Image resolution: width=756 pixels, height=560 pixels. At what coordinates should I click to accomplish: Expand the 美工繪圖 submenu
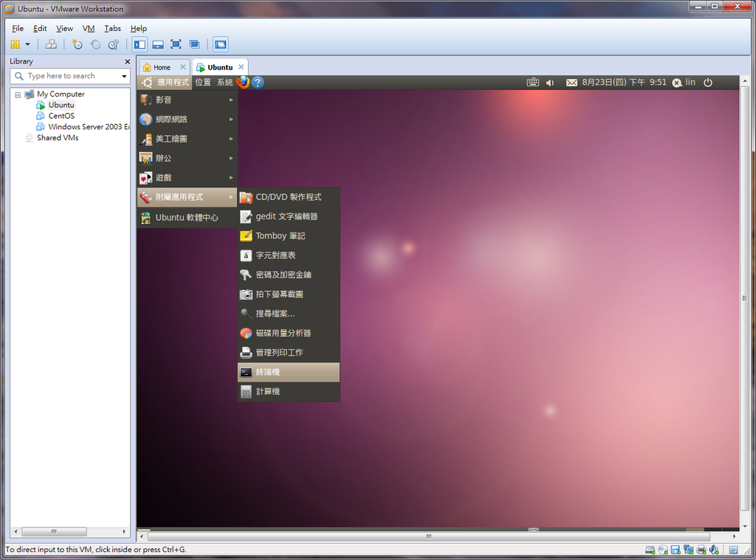187,139
